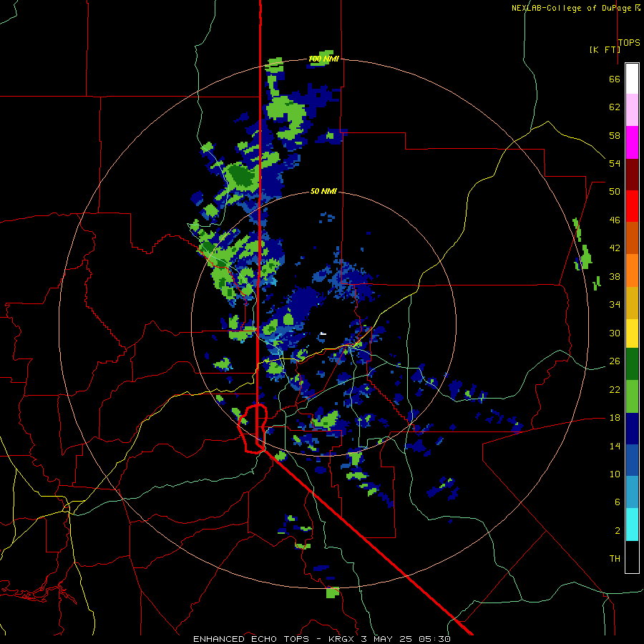The image size is (644, 644).
Task: Click the orange swatch near 38
Action: 632,270
